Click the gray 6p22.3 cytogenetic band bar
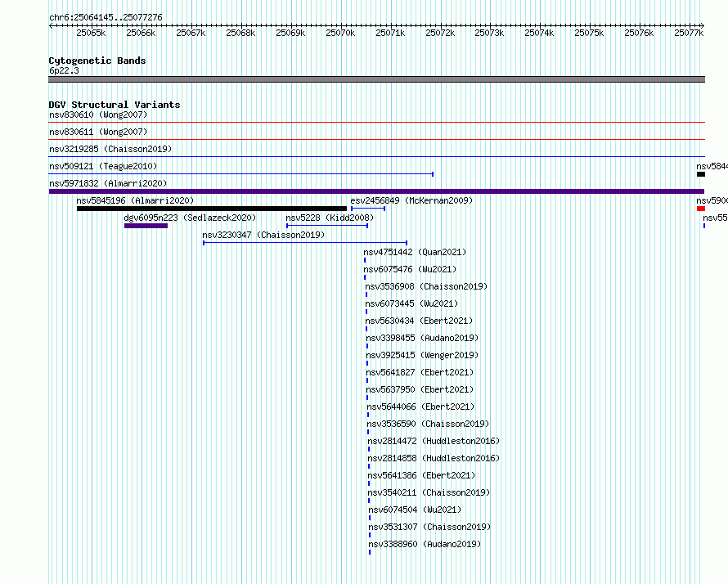 376,79
